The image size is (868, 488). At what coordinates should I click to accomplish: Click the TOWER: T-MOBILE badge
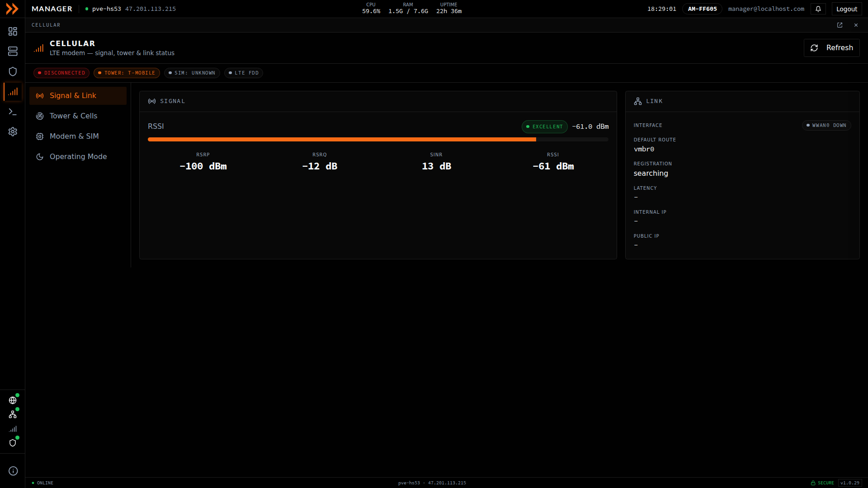click(127, 73)
